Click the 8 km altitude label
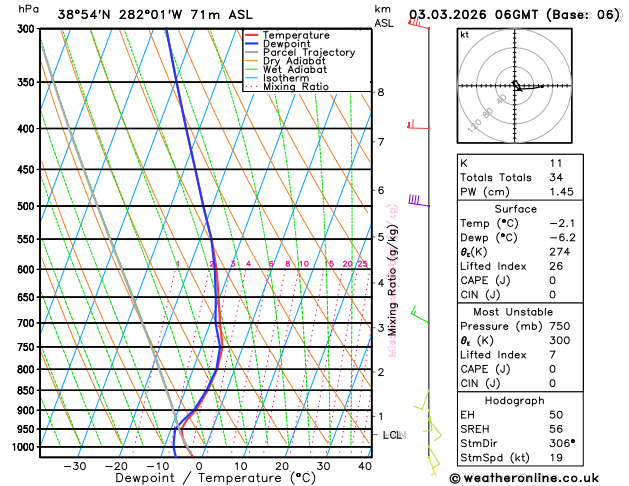 click(381, 92)
